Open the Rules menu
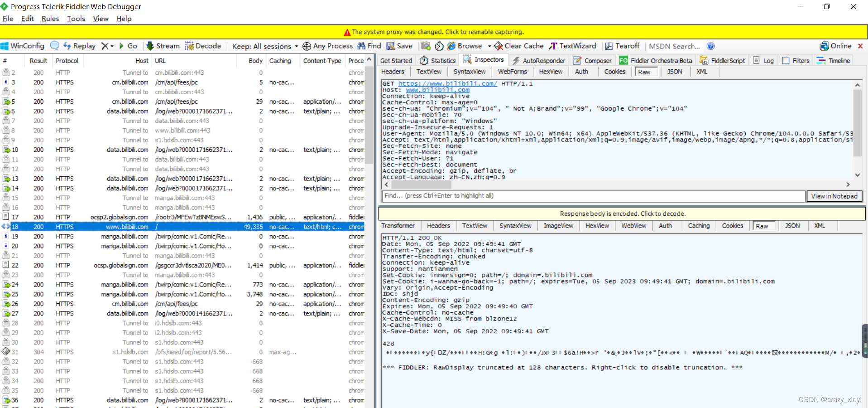 (x=50, y=19)
